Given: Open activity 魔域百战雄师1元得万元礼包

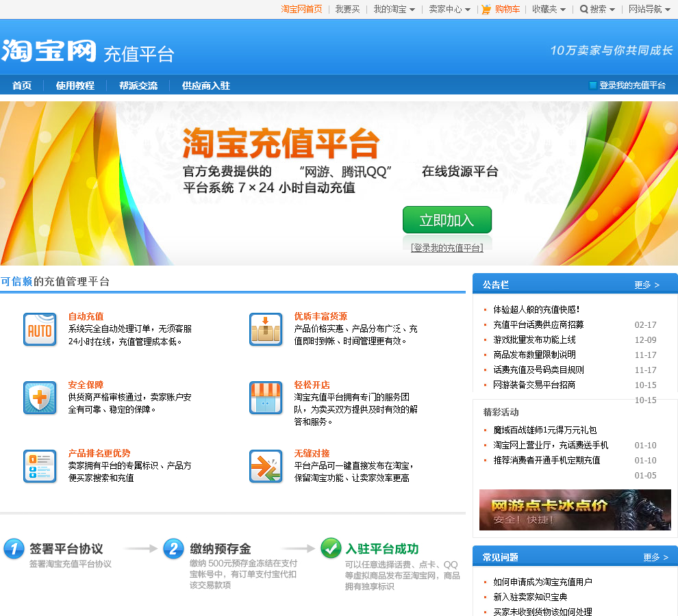Looking at the screenshot, I should (545, 430).
